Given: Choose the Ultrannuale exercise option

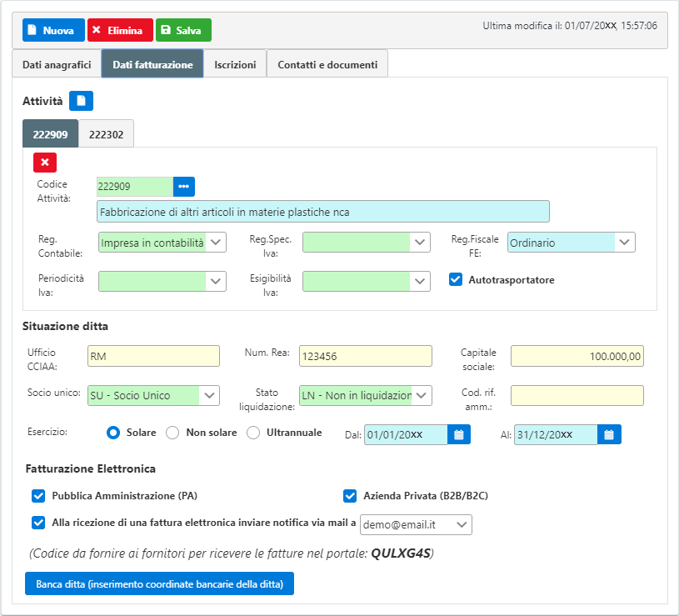Looking at the screenshot, I should [x=254, y=433].
